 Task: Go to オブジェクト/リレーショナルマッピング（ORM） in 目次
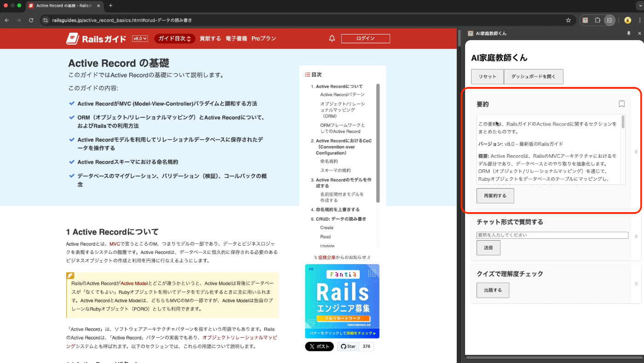tap(343, 110)
